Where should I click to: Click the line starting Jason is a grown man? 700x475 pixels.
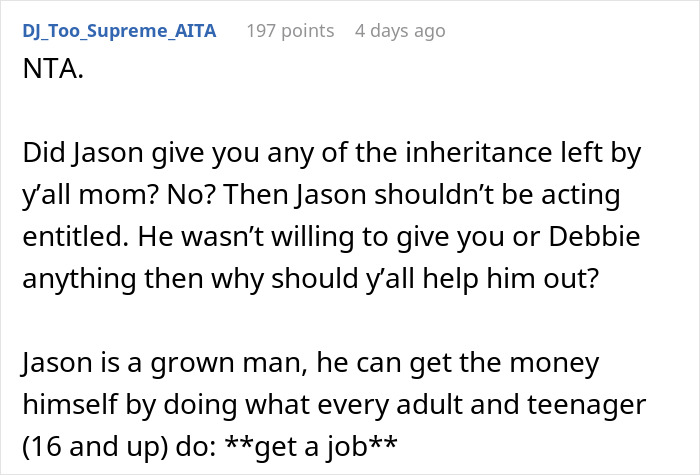click(x=310, y=363)
